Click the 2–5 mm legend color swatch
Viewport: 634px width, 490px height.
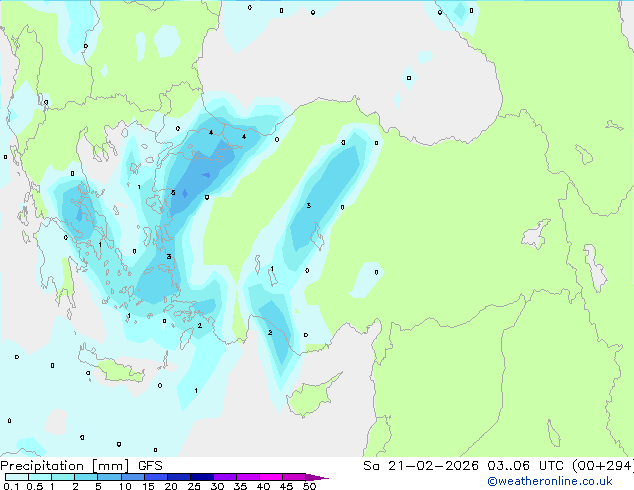click(86, 477)
